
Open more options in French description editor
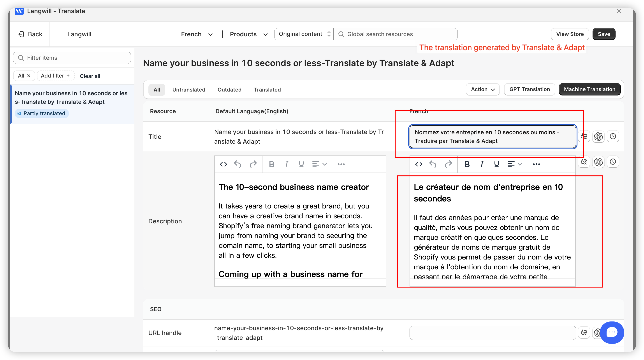click(536, 164)
